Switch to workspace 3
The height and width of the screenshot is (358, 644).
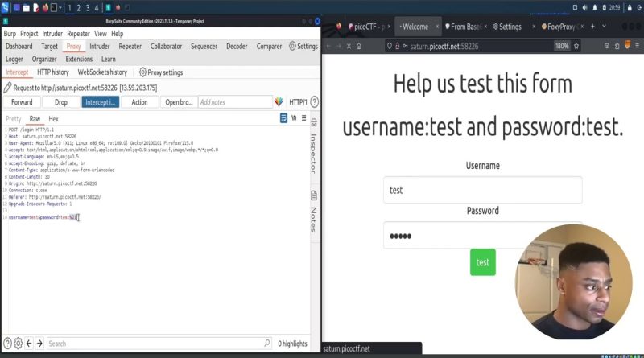pyautogui.click(x=88, y=8)
